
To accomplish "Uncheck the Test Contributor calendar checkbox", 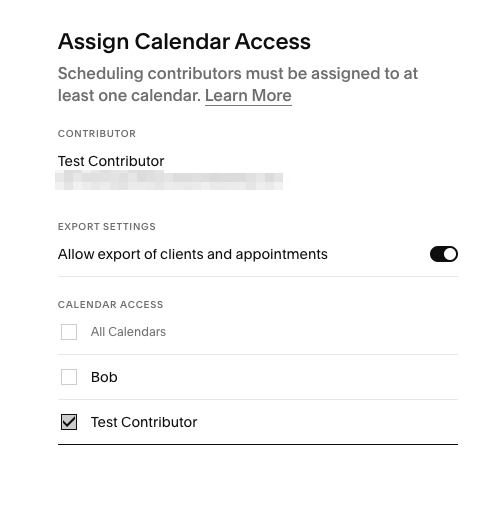I will (x=69, y=422).
